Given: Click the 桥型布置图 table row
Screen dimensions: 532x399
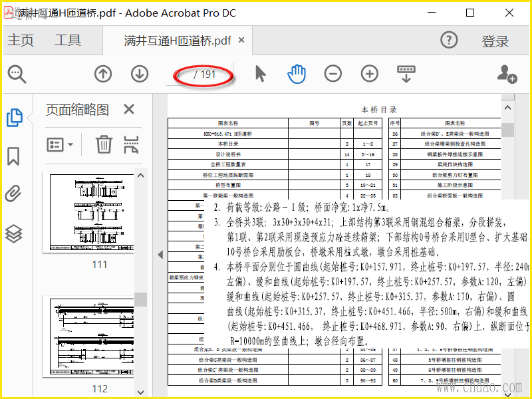Looking at the screenshot, I should [x=275, y=186].
